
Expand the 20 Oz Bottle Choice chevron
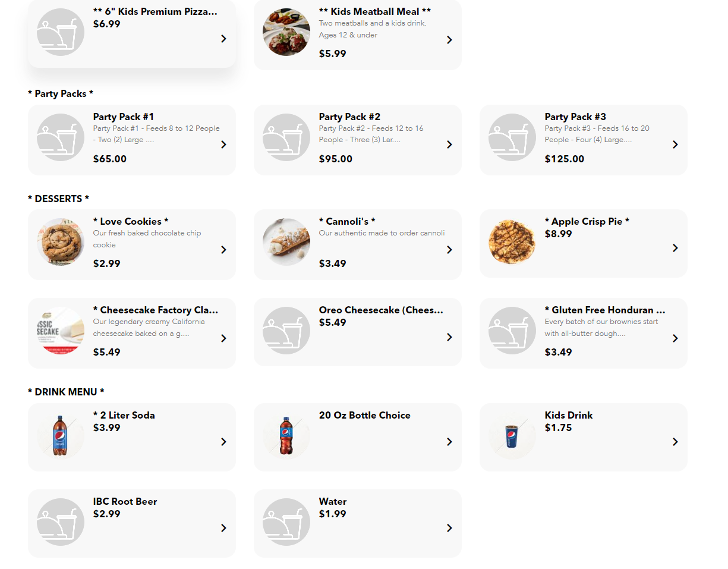(x=449, y=442)
